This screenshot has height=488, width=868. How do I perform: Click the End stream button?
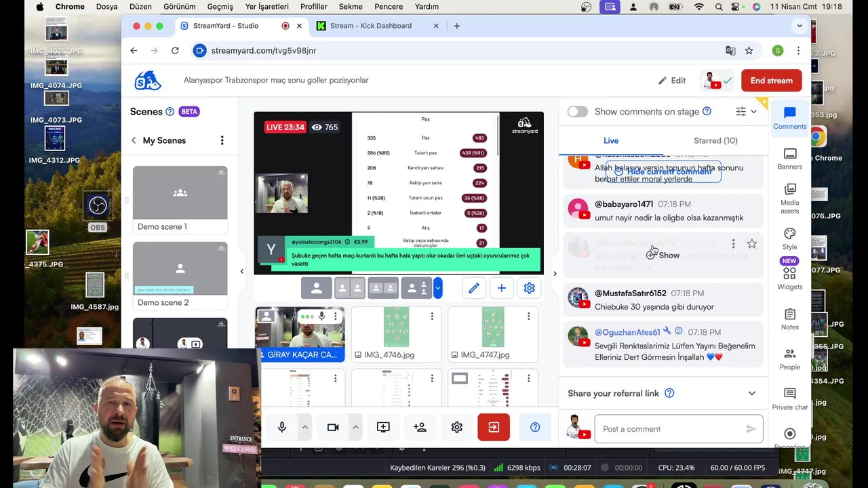(771, 81)
